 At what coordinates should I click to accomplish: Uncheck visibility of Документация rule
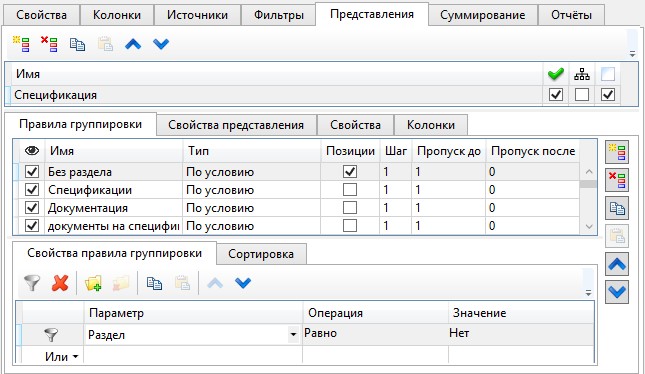tap(32, 208)
